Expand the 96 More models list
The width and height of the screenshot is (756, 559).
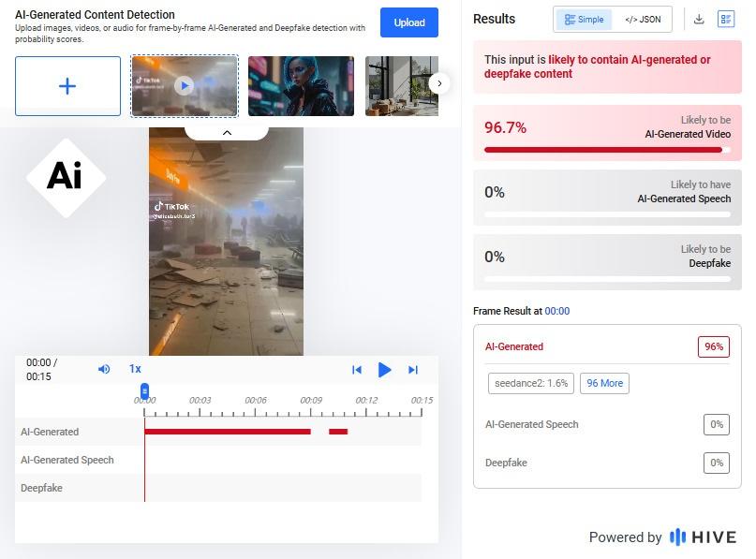(x=604, y=383)
